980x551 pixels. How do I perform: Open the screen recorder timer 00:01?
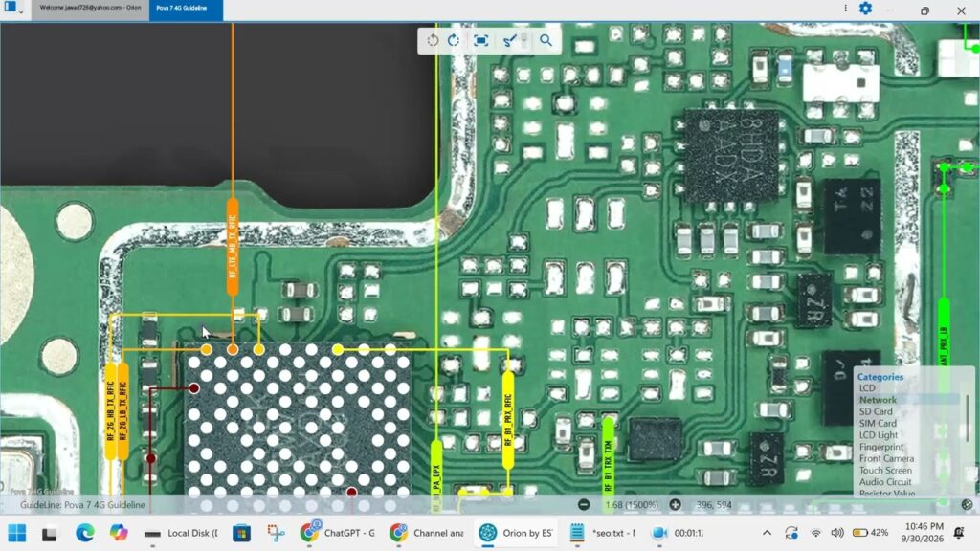pos(679,533)
